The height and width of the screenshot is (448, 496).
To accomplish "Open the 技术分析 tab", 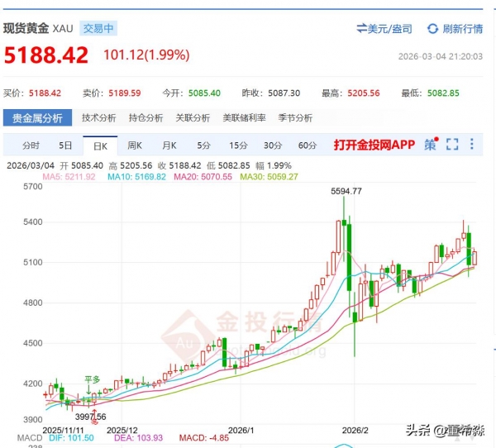I will (99, 118).
